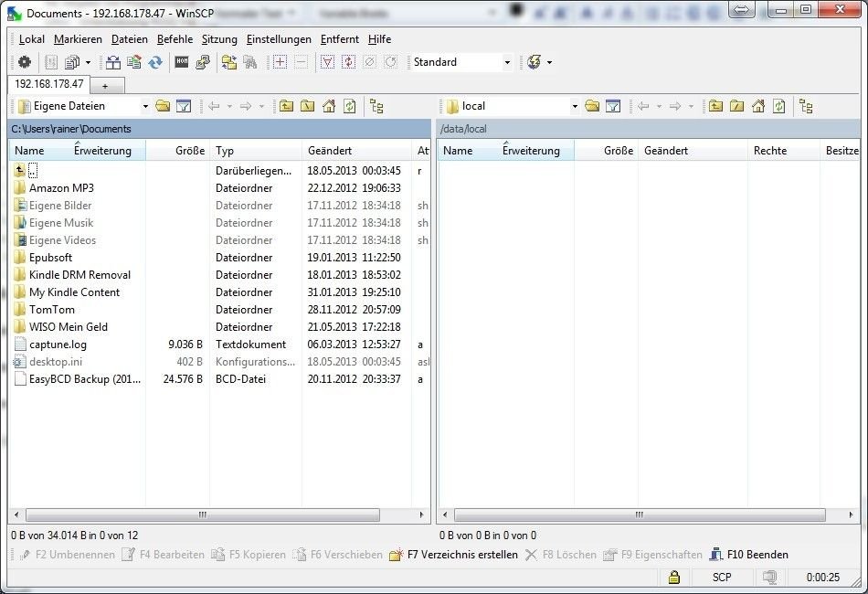
Task: Open the session lightning icon dropdown arrow
Action: point(549,62)
